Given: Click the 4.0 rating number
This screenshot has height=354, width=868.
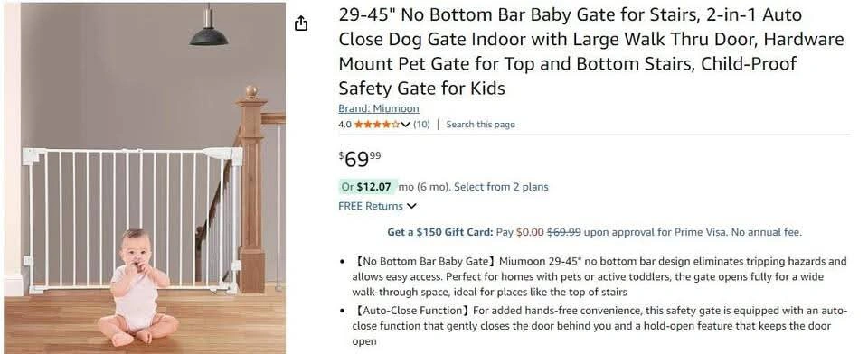Looking at the screenshot, I should point(344,125).
